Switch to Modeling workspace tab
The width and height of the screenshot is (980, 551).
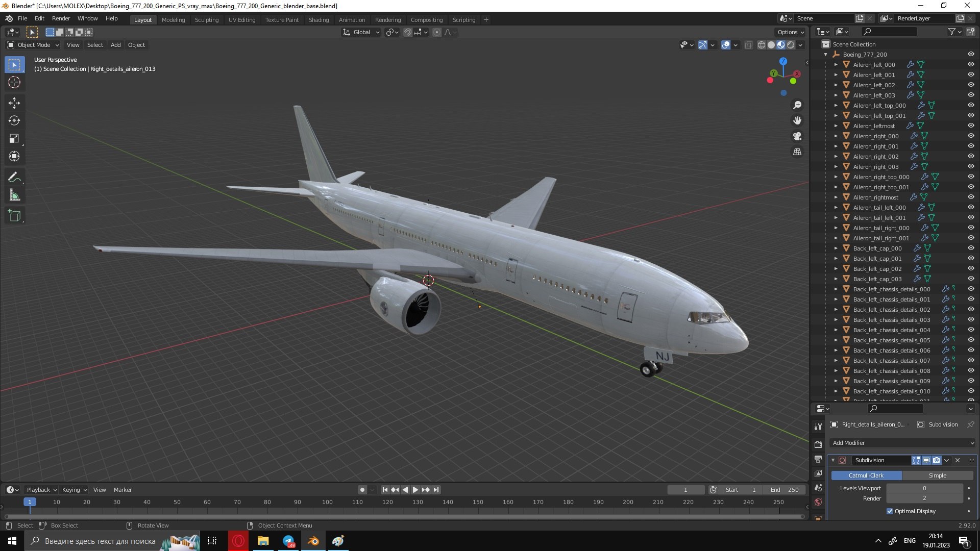pyautogui.click(x=173, y=20)
